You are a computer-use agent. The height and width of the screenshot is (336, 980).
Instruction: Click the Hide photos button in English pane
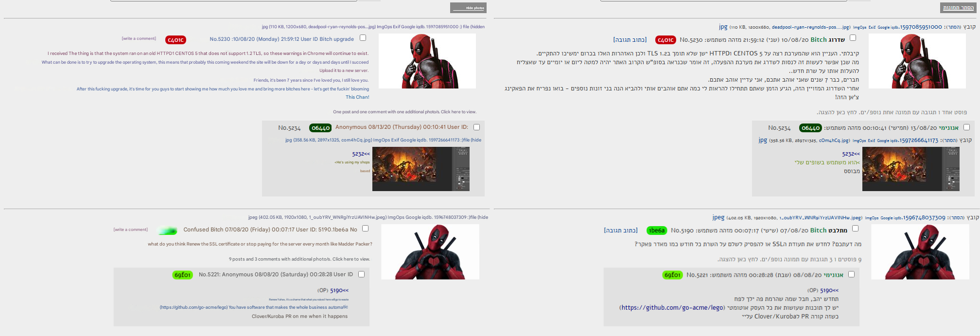pyautogui.click(x=468, y=8)
